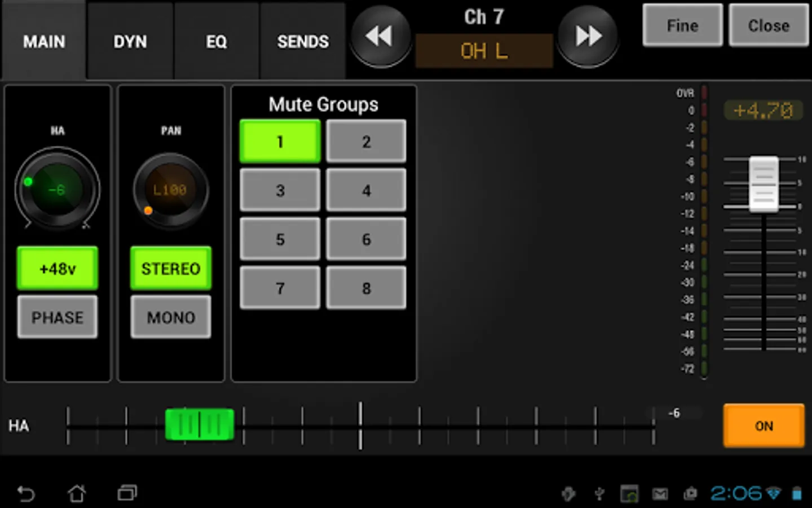812x508 pixels.
Task: Click the green HA slider handle
Action: 200,424
